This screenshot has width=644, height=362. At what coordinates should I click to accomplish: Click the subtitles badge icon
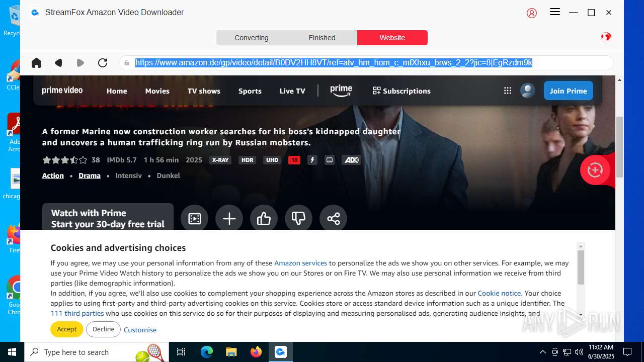330,160
